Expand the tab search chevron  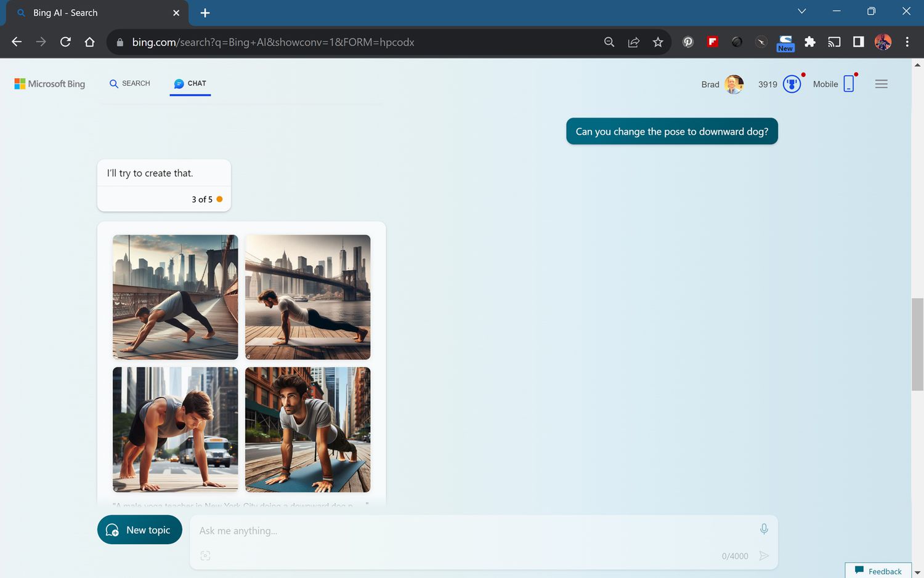pyautogui.click(x=801, y=11)
